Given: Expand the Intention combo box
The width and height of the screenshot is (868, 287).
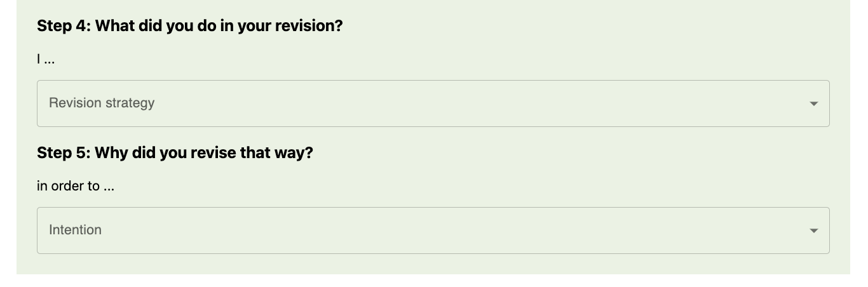Looking at the screenshot, I should 432,230.
